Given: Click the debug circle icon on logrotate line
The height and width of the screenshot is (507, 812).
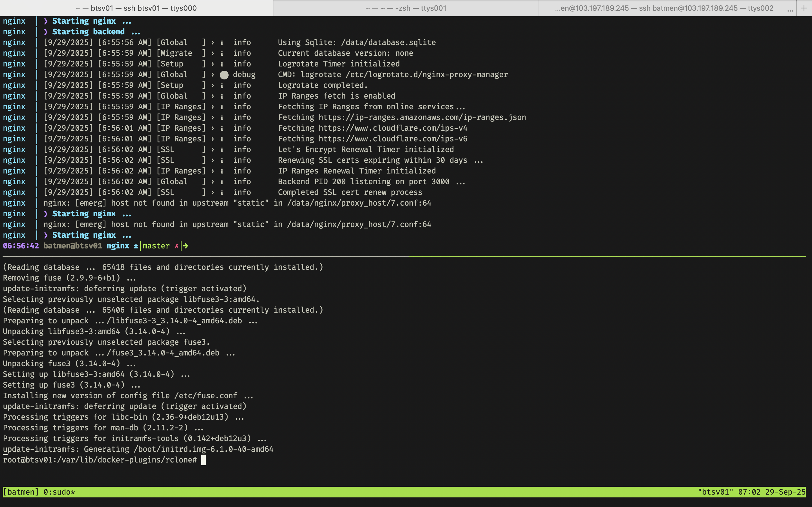Looking at the screenshot, I should tap(224, 75).
